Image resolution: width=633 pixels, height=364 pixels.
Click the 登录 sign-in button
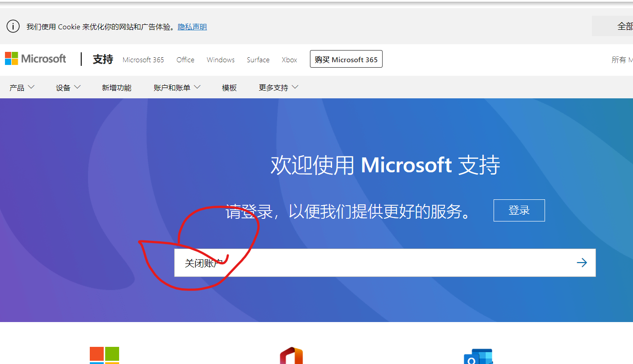point(519,210)
